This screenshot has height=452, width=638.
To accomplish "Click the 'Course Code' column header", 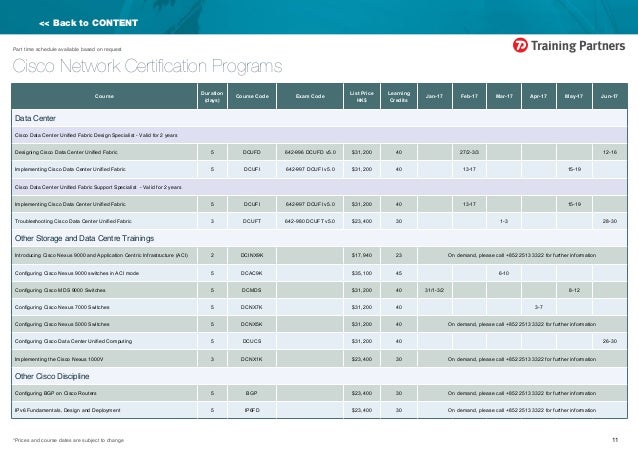I will click(252, 96).
